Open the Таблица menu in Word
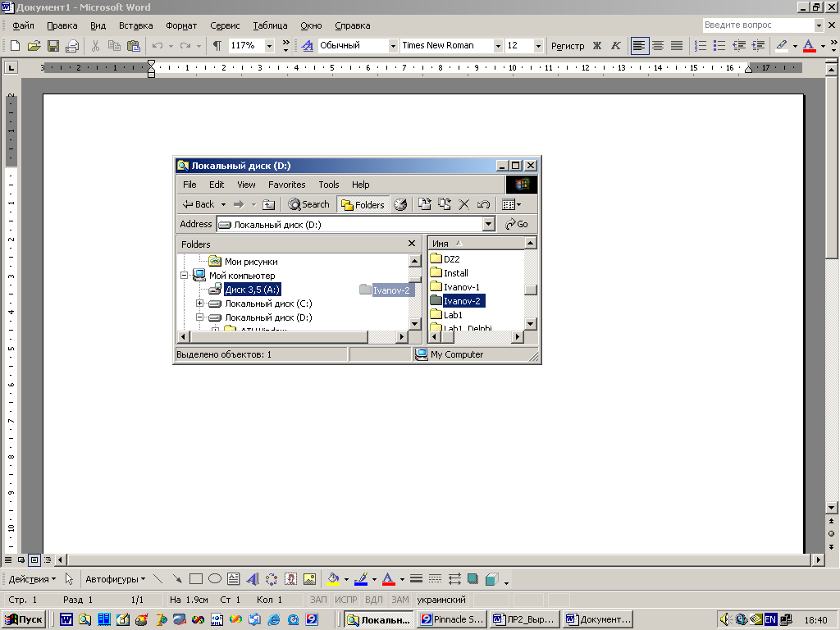The width and height of the screenshot is (840, 630). (x=270, y=25)
